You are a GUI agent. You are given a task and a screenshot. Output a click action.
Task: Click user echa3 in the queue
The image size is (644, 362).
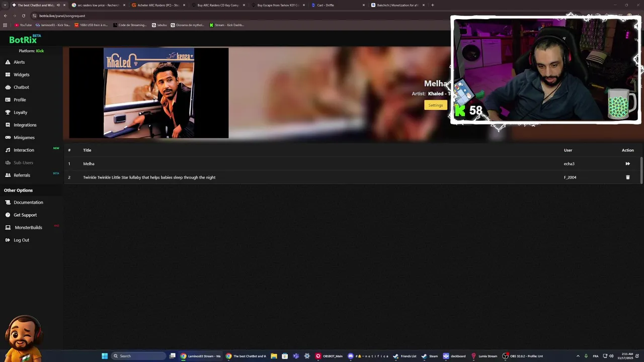tap(569, 163)
